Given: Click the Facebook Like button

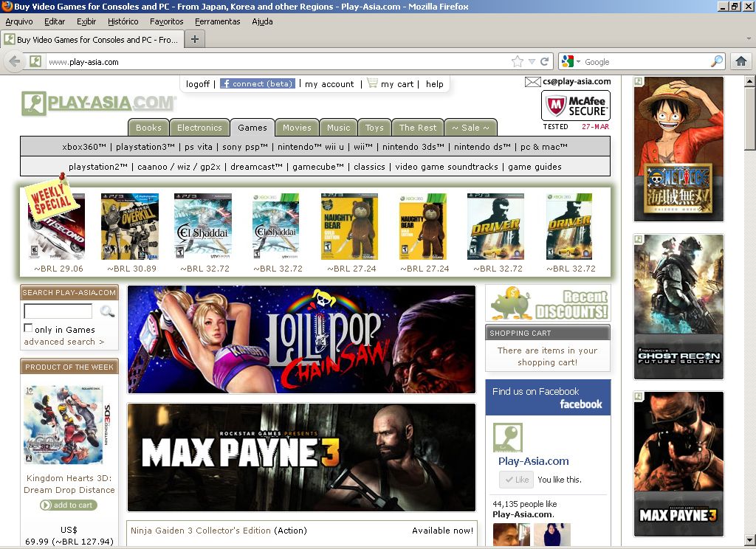Looking at the screenshot, I should click(x=516, y=480).
